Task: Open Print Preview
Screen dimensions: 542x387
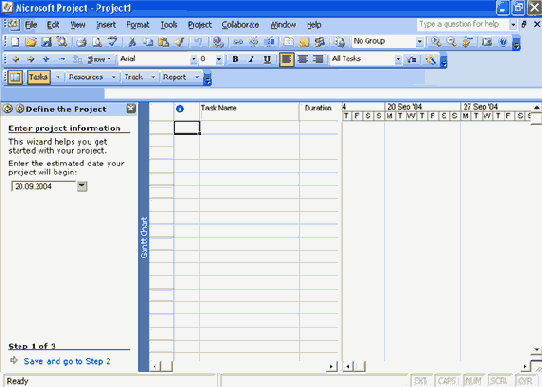Action: pyautogui.click(x=97, y=42)
